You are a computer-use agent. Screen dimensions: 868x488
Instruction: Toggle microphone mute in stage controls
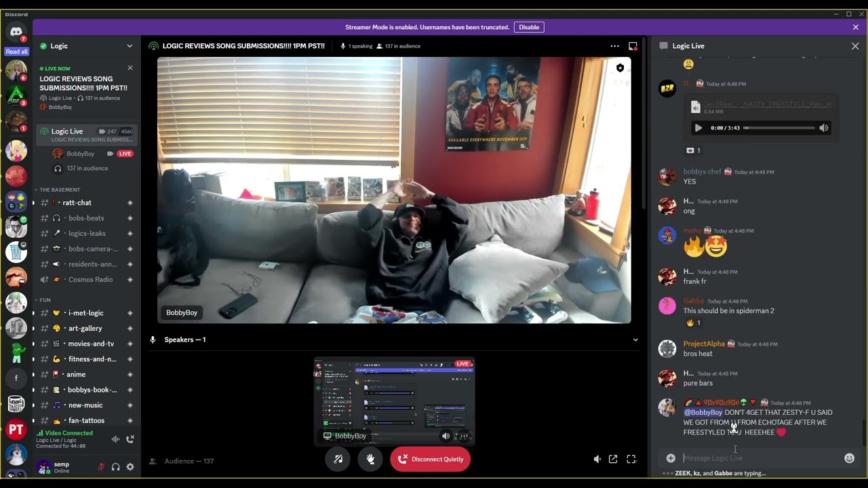(338, 459)
